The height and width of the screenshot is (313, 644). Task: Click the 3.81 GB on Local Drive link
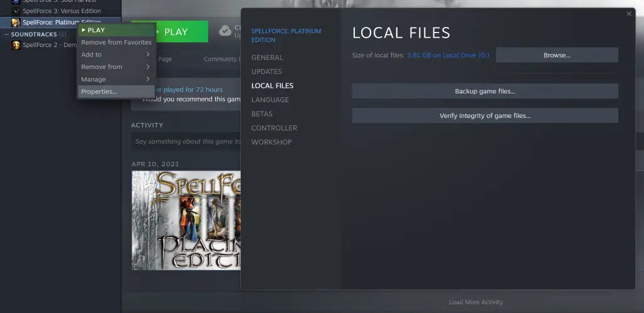pos(448,55)
